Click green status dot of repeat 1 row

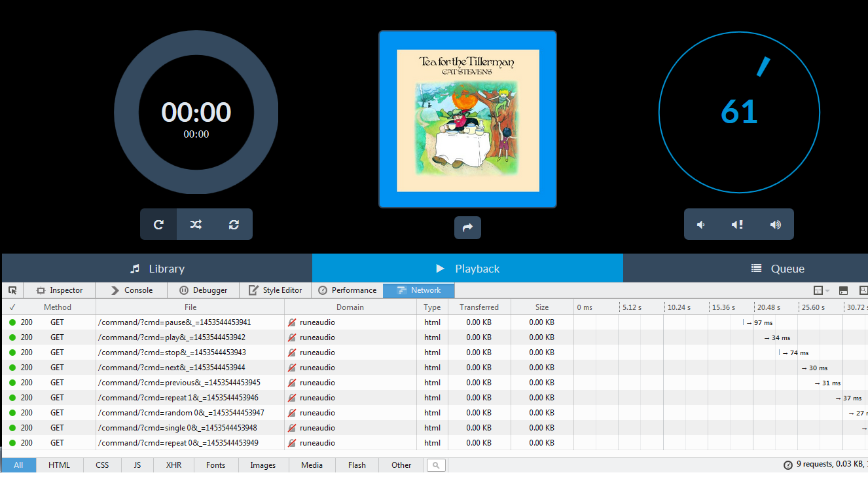coord(12,398)
